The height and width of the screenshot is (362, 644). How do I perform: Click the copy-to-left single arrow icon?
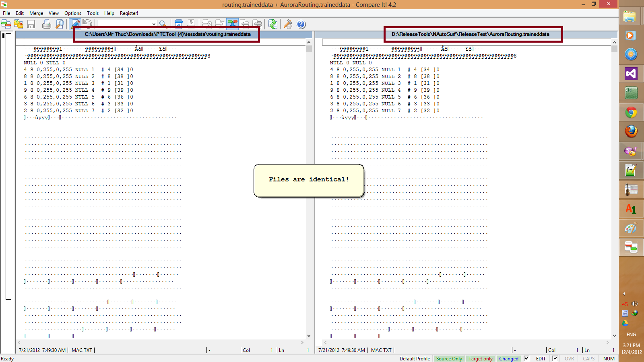pyautogui.click(x=245, y=24)
